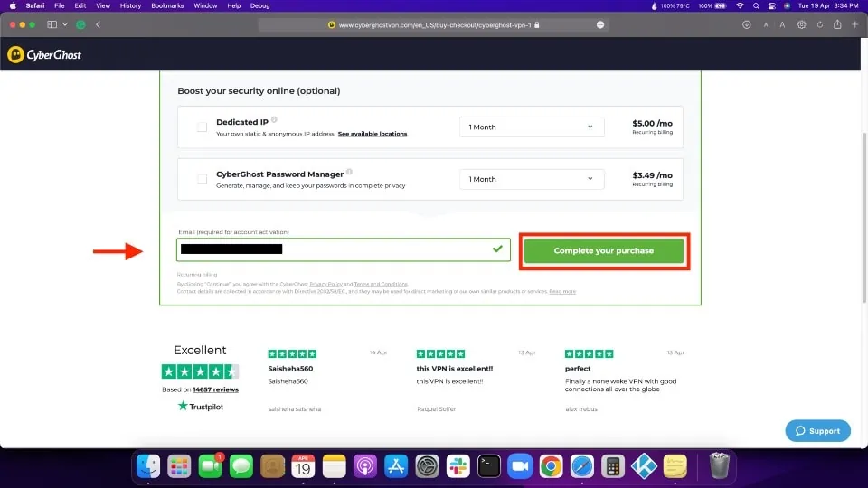
Task: Open Podcasts from the Dock
Action: point(365,466)
